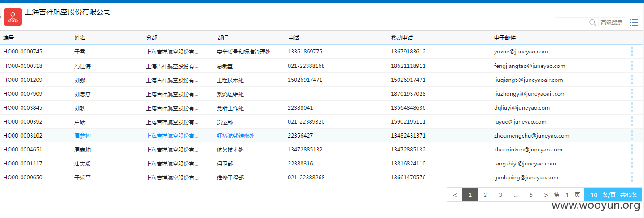Click the 电子邮件 column header
Viewport: 644px width, 218px height.
[x=505, y=38]
